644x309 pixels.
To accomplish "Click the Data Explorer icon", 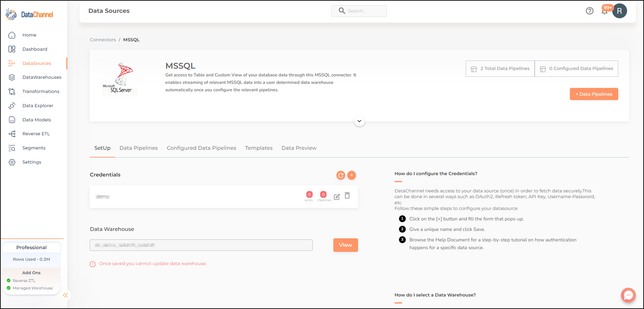I will (x=12, y=105).
